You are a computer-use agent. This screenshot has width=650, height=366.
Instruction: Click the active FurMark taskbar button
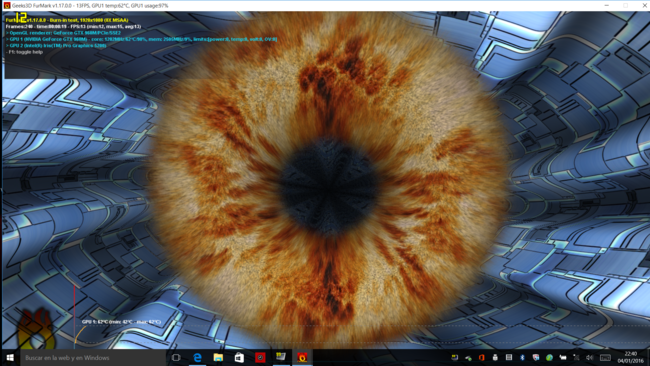click(302, 357)
